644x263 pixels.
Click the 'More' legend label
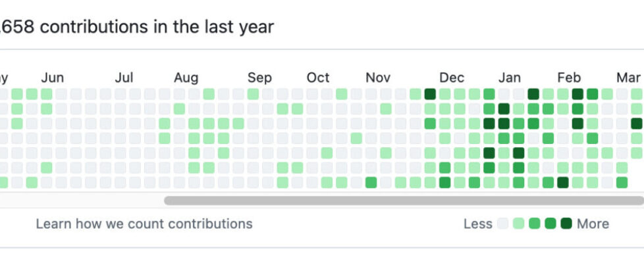pyautogui.click(x=593, y=224)
